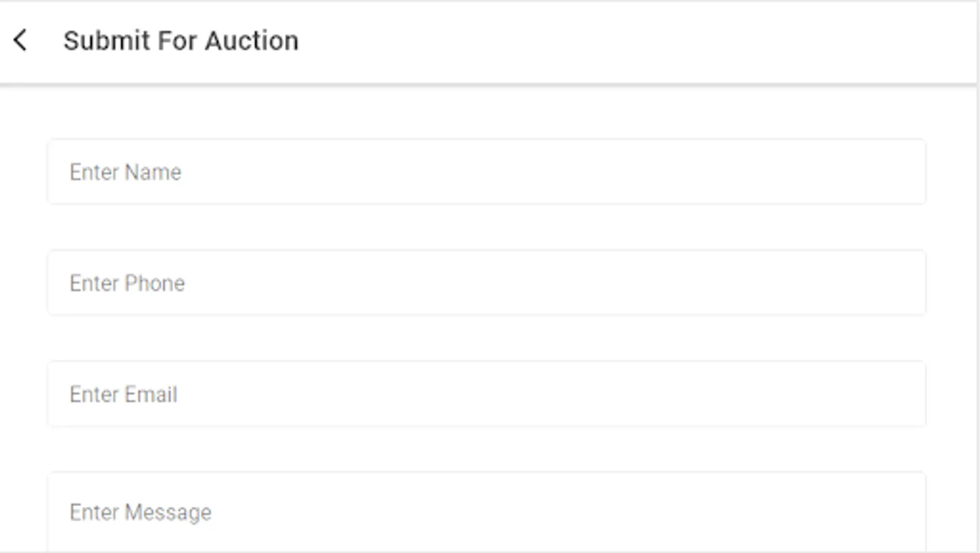980x553 pixels.
Task: Click the page header title text
Action: pyautogui.click(x=181, y=41)
